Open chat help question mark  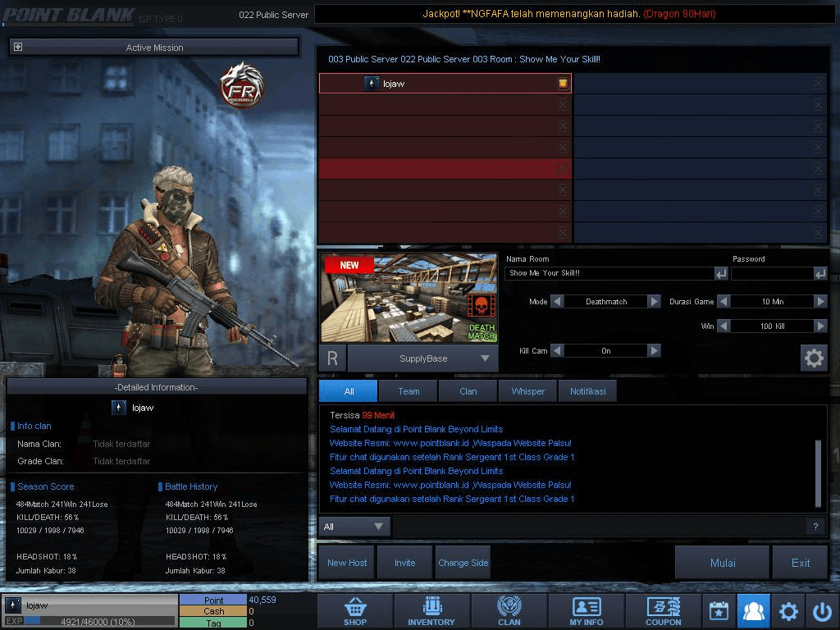[815, 527]
